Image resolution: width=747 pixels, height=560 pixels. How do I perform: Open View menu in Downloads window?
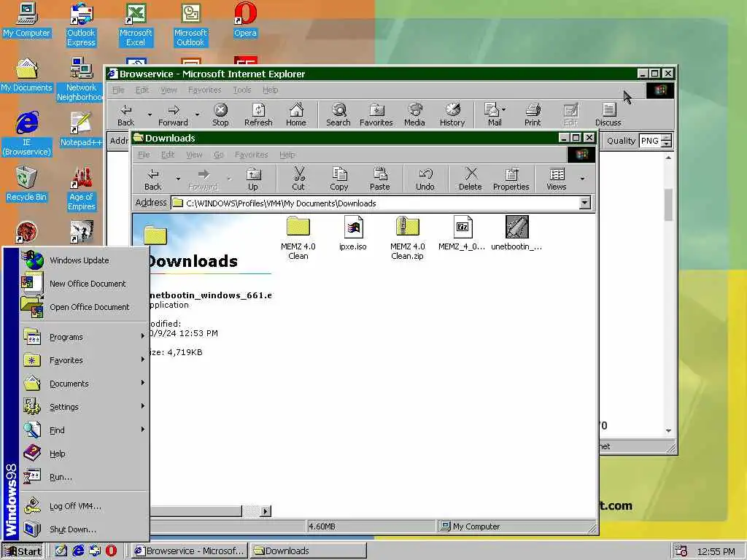click(x=194, y=155)
